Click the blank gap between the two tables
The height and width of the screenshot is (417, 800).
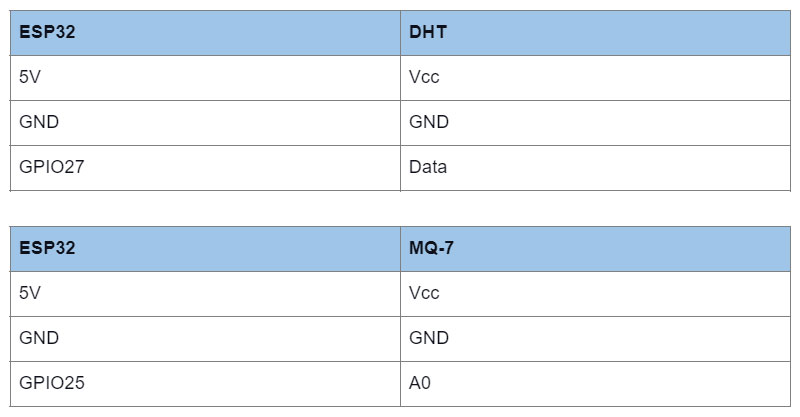[x=400, y=209]
